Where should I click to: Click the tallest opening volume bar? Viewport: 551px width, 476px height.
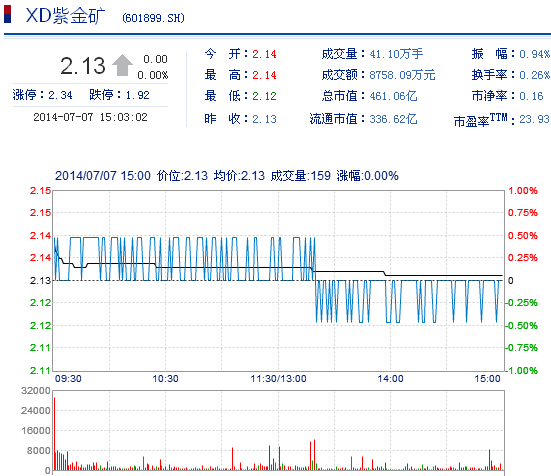(54, 434)
